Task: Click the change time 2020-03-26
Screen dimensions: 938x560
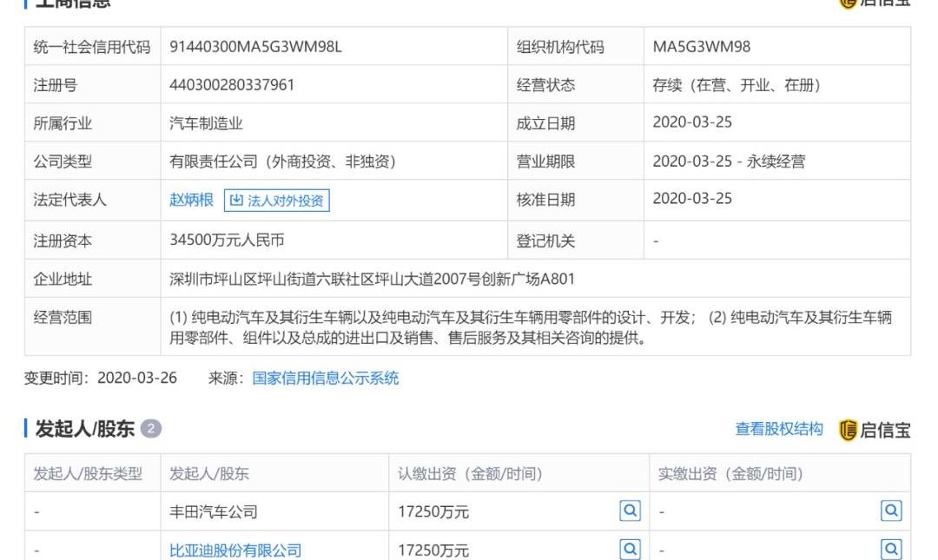Action: [x=137, y=379]
